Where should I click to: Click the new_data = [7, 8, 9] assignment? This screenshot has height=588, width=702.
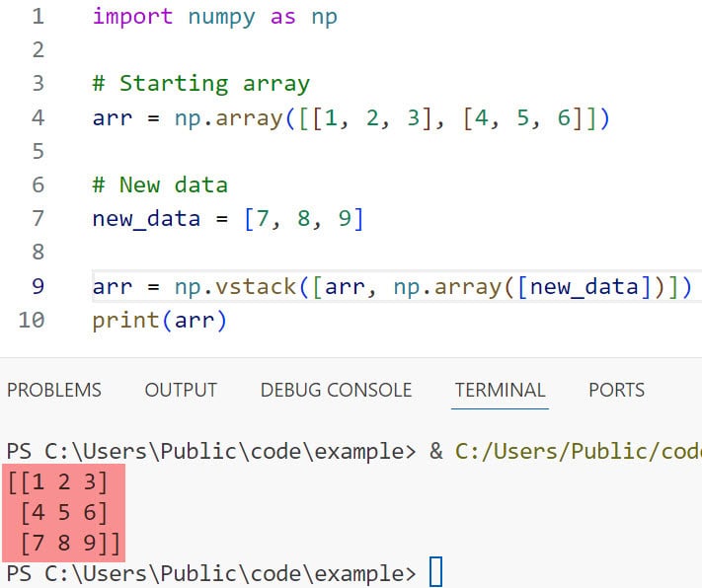coord(228,219)
